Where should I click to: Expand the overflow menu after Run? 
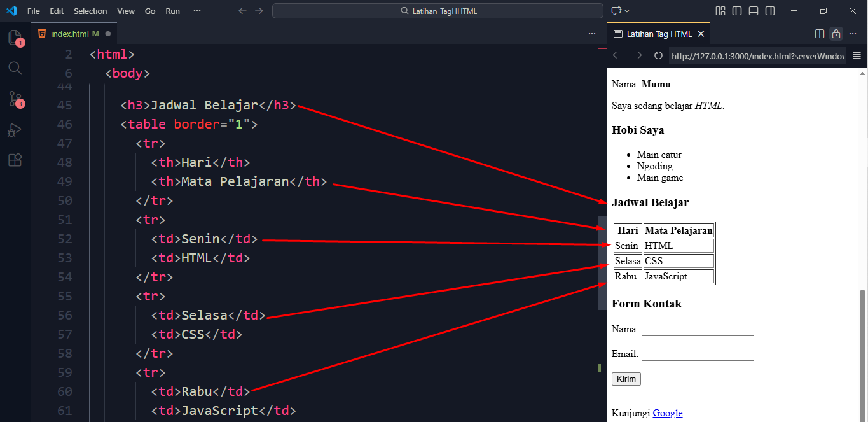(196, 11)
